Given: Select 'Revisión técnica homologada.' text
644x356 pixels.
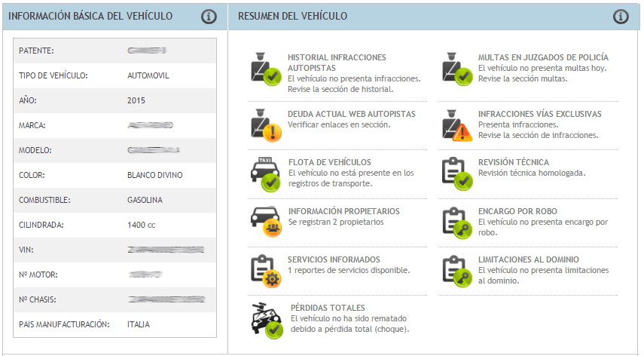Looking at the screenshot, I should point(532,173).
